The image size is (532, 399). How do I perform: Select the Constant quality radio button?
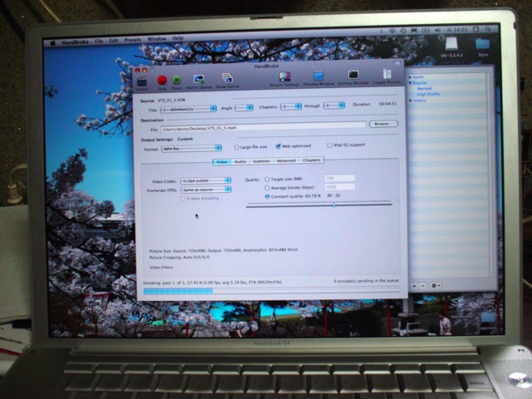pos(267,196)
